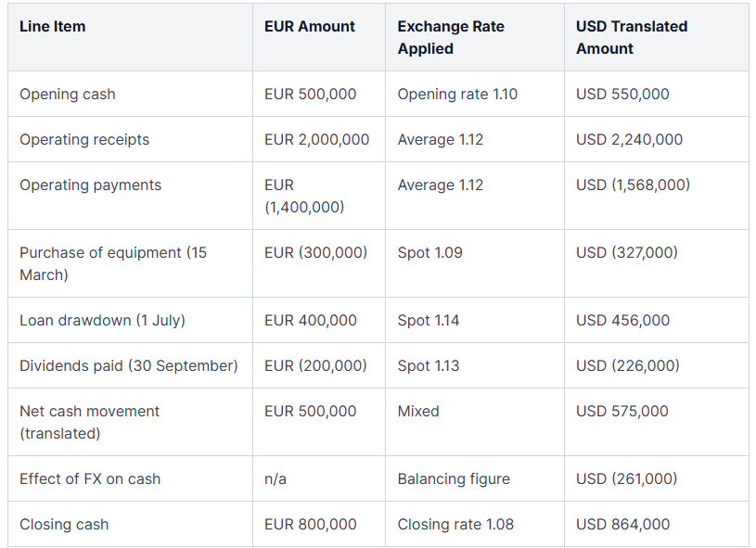Click the Loan drawdown (1 July) cell
This screenshot has width=756, height=548.
(102, 321)
